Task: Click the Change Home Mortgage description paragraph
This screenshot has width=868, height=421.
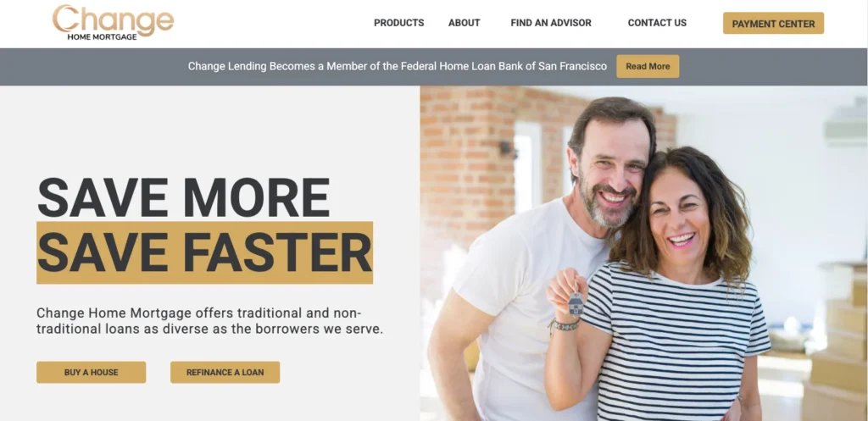Action: [210, 321]
